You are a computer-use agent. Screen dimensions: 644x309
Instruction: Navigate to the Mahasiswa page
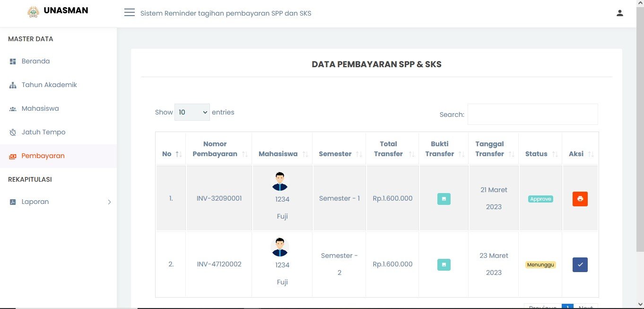pos(40,109)
